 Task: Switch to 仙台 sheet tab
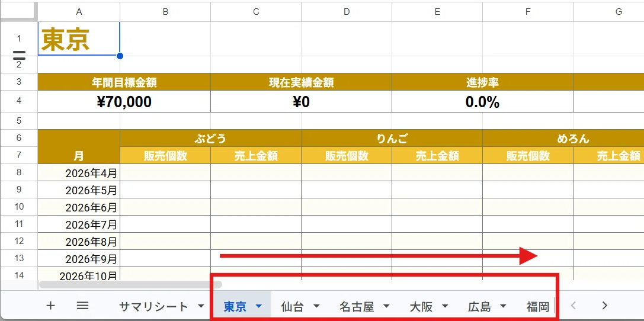pyautogui.click(x=293, y=306)
